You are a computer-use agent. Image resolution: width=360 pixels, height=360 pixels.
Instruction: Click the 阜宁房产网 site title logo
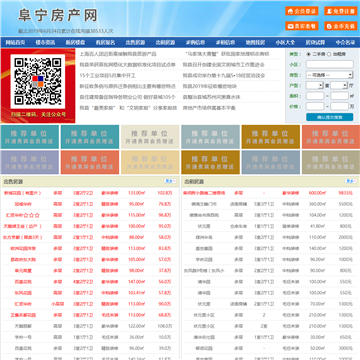(58, 16)
